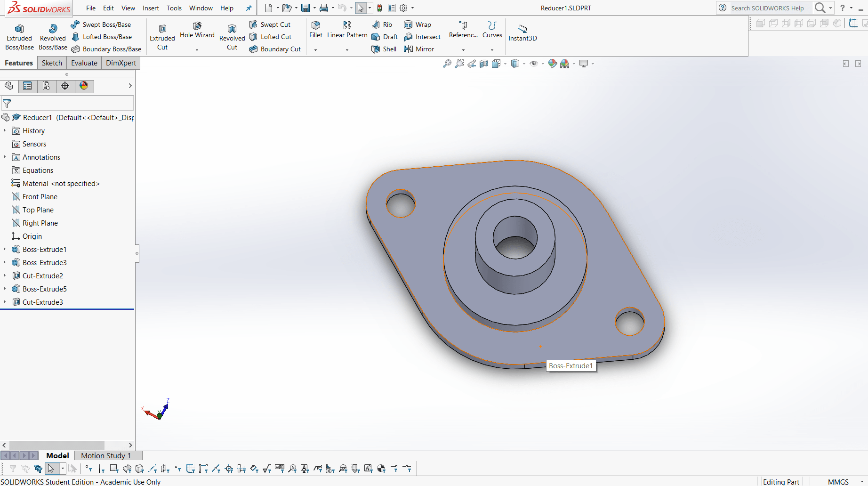Open the Hole Wizard tool

197,29
